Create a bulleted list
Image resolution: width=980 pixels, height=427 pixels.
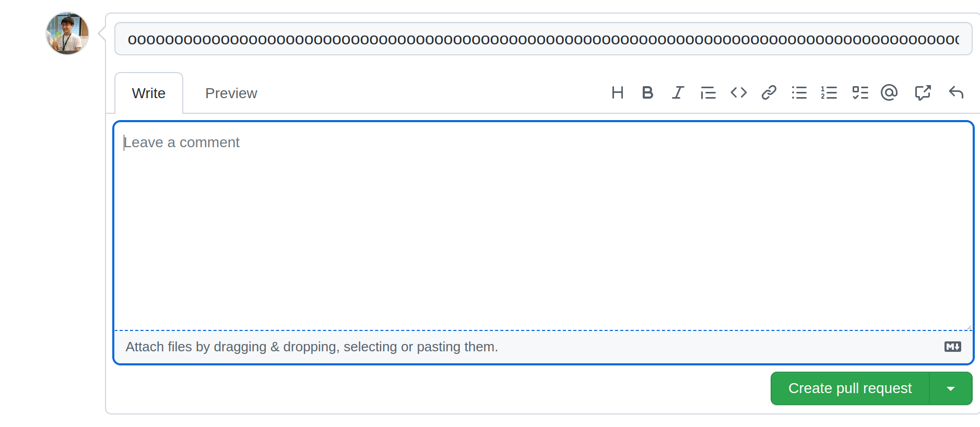click(799, 93)
